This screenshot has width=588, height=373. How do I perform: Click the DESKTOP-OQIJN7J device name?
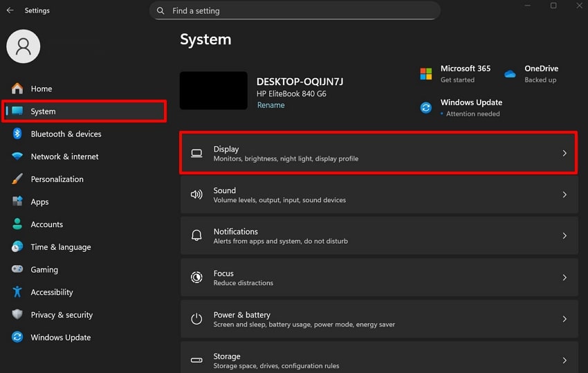click(x=300, y=82)
